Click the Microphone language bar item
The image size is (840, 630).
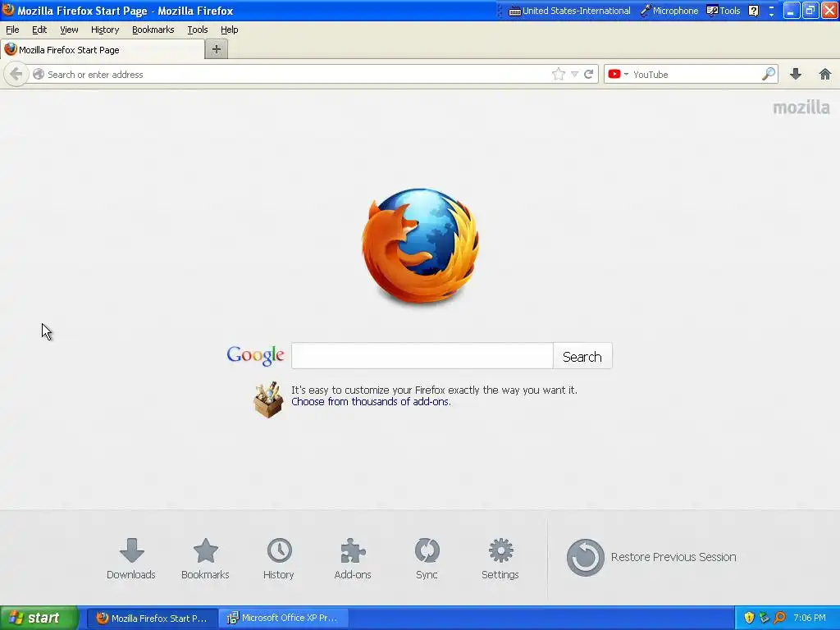pos(669,11)
